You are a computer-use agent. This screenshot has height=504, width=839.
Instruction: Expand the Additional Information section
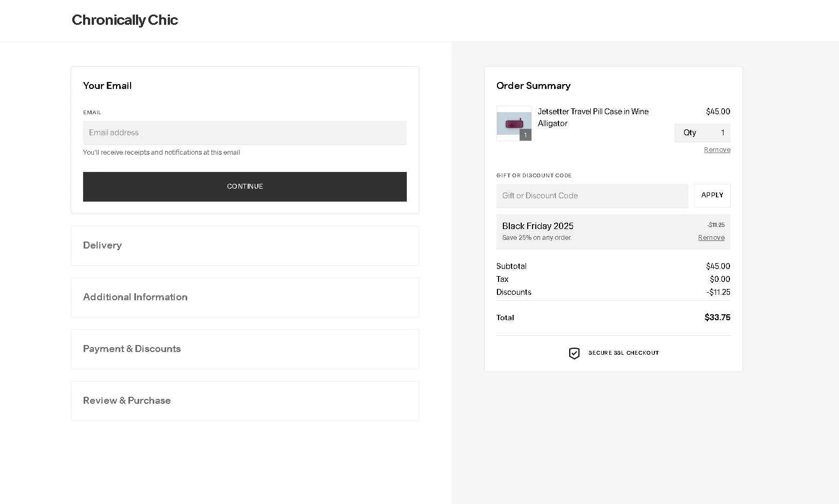pyautogui.click(x=245, y=298)
